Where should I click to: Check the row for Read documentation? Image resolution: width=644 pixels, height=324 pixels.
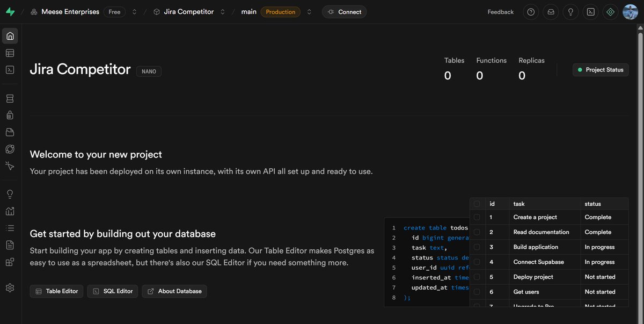pos(477,232)
